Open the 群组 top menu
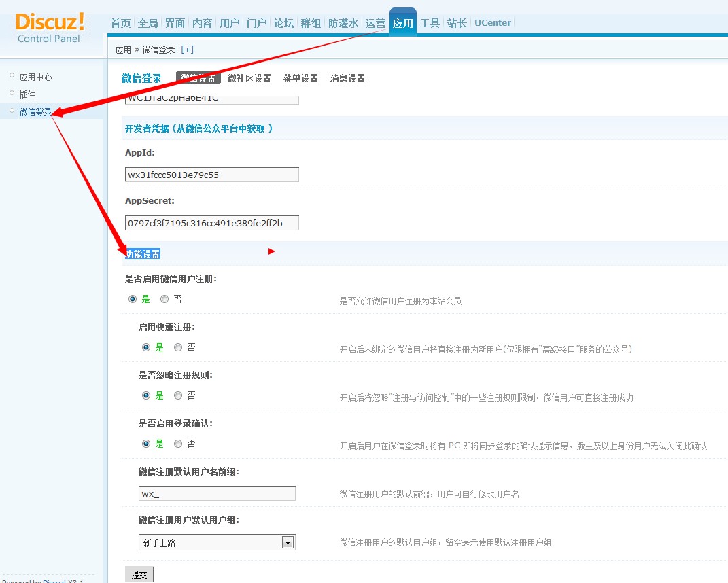The width and height of the screenshot is (728, 583). [311, 23]
